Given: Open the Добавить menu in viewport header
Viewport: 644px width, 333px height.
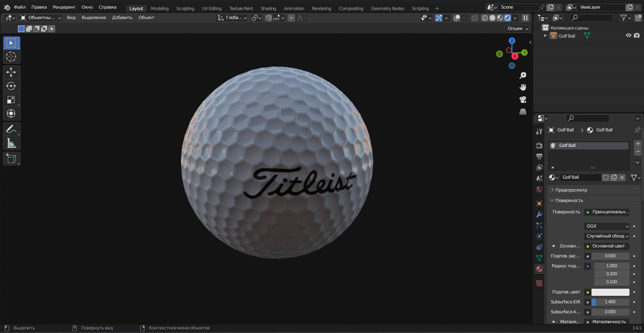Looking at the screenshot, I should pos(122,18).
